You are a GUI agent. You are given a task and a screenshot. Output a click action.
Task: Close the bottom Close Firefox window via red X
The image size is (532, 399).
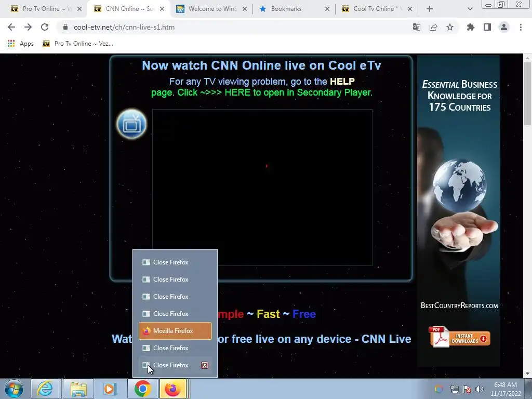tap(205, 365)
